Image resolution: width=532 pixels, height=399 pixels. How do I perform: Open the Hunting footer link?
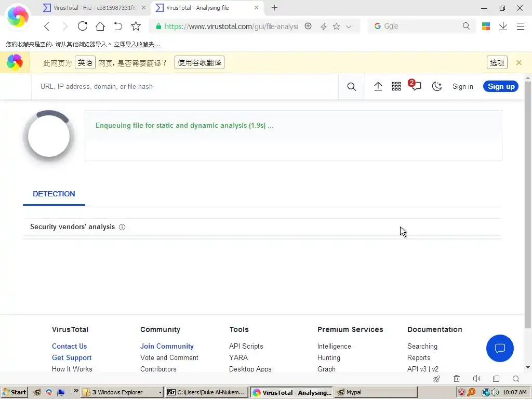(x=329, y=357)
